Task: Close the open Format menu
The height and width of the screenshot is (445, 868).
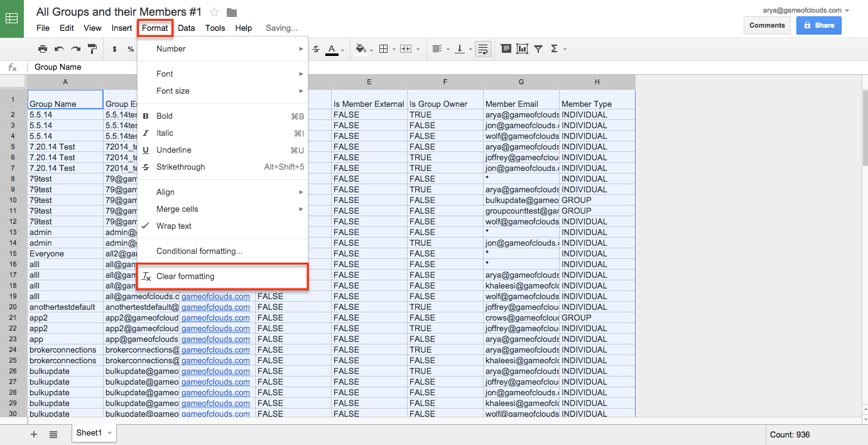Action: (155, 28)
